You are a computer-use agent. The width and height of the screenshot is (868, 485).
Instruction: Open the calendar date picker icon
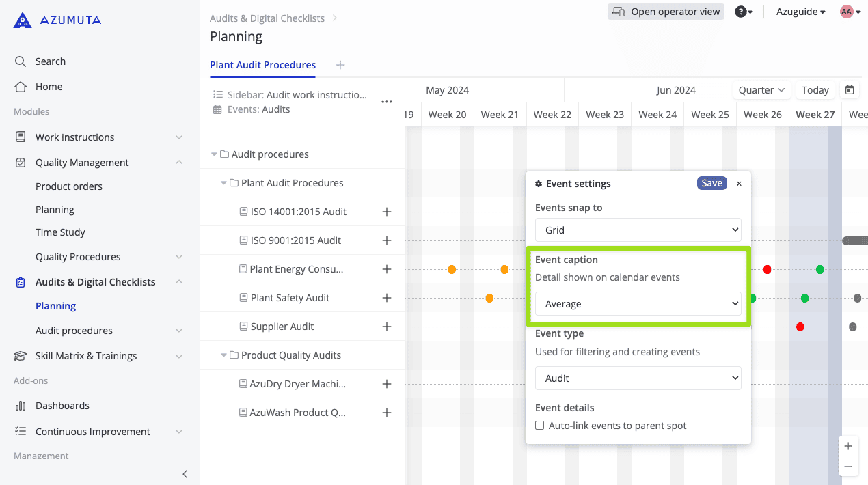(x=850, y=90)
